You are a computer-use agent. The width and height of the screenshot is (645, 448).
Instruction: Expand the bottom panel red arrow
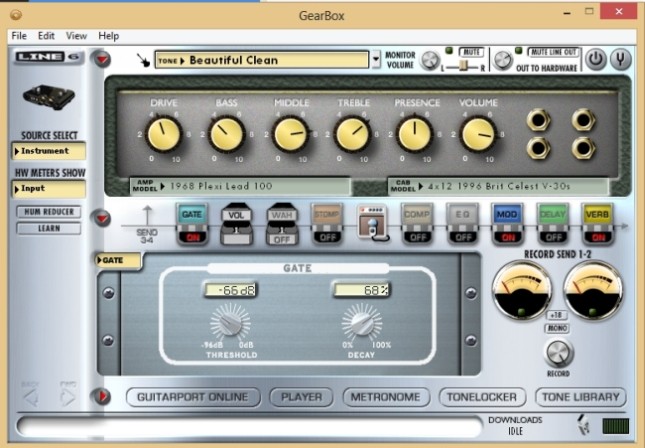(102, 396)
